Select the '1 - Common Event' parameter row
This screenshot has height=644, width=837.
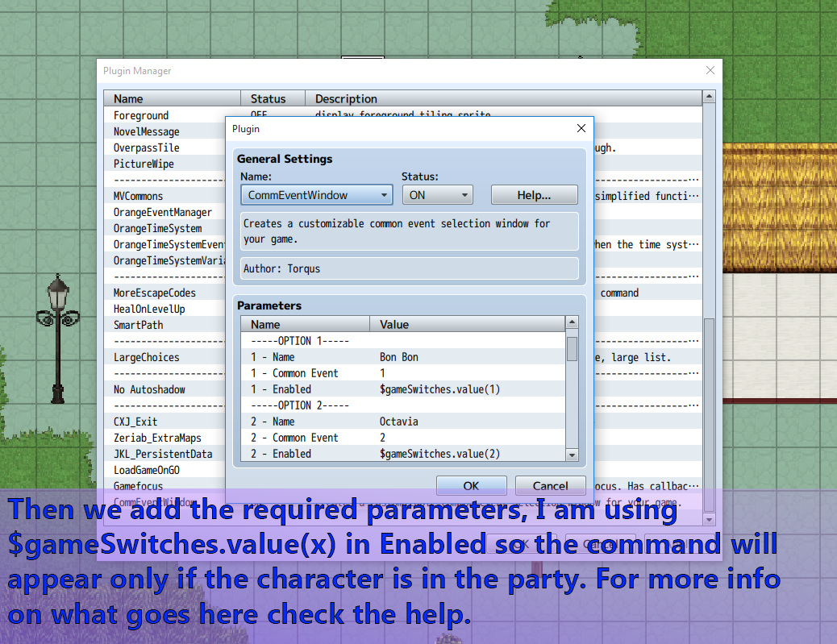(403, 373)
